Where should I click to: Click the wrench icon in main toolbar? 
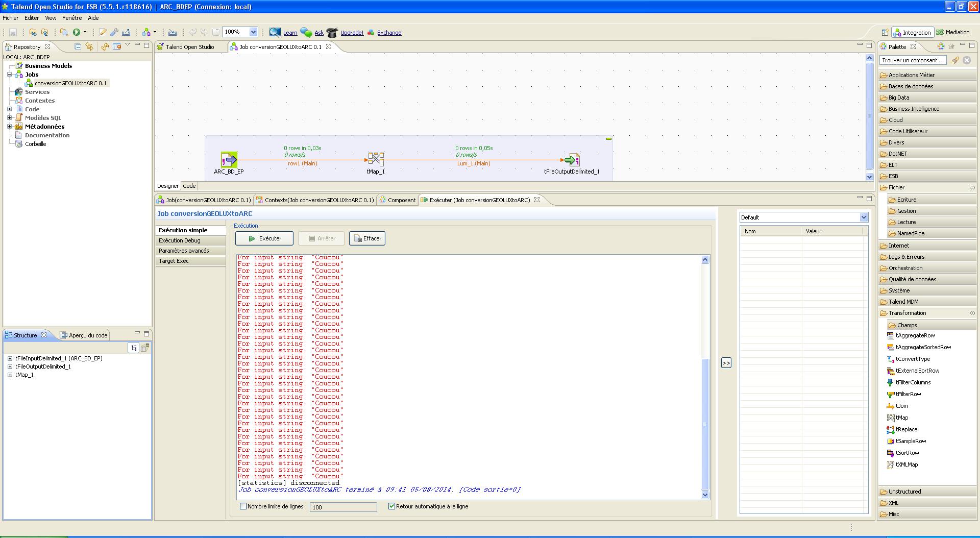pos(114,32)
